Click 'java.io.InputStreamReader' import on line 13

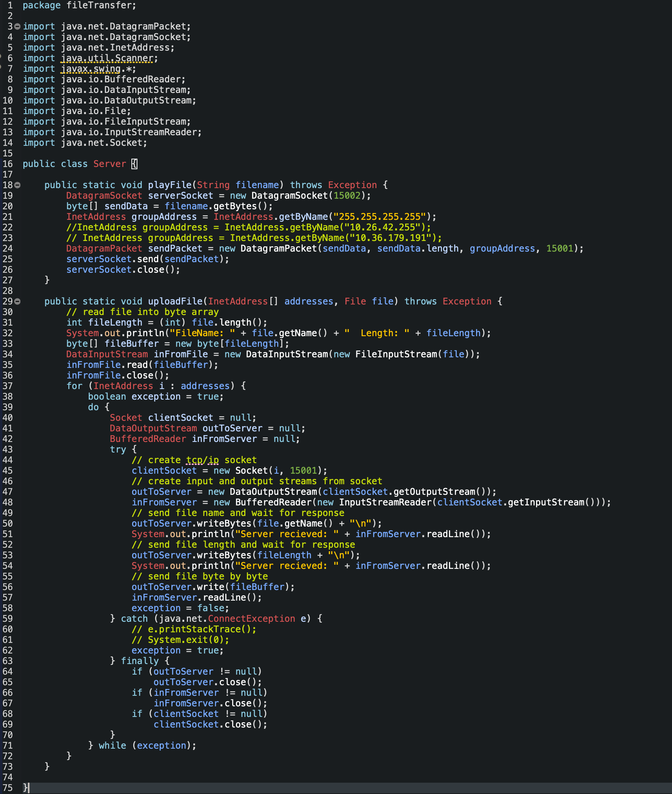point(129,132)
